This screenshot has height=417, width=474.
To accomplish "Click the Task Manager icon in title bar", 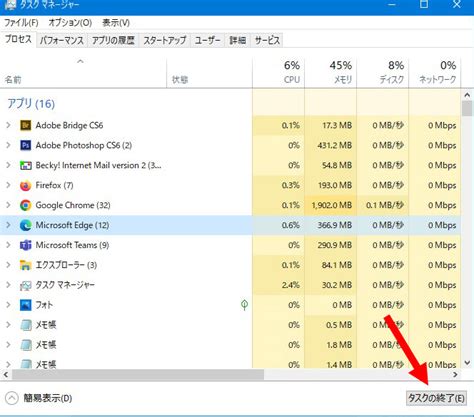I will click(11, 5).
